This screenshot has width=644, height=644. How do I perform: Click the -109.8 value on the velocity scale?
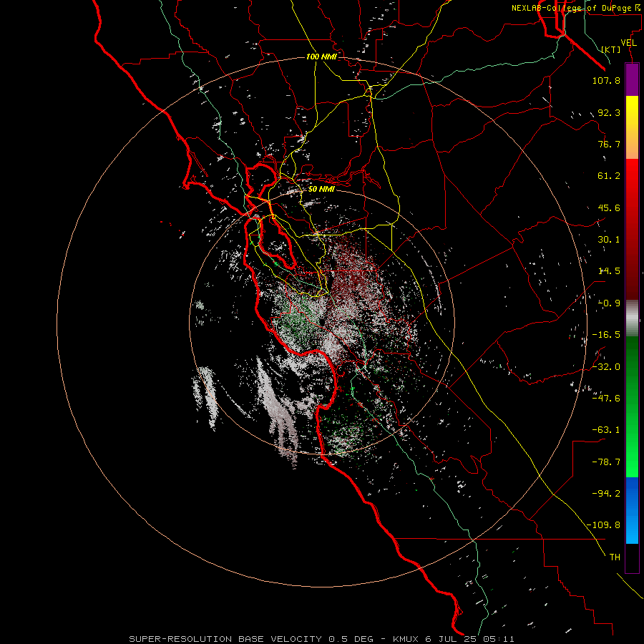[603, 525]
